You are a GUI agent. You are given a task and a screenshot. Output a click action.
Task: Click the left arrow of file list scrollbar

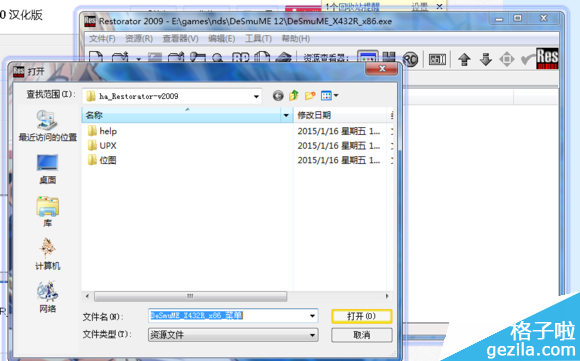coord(87,296)
